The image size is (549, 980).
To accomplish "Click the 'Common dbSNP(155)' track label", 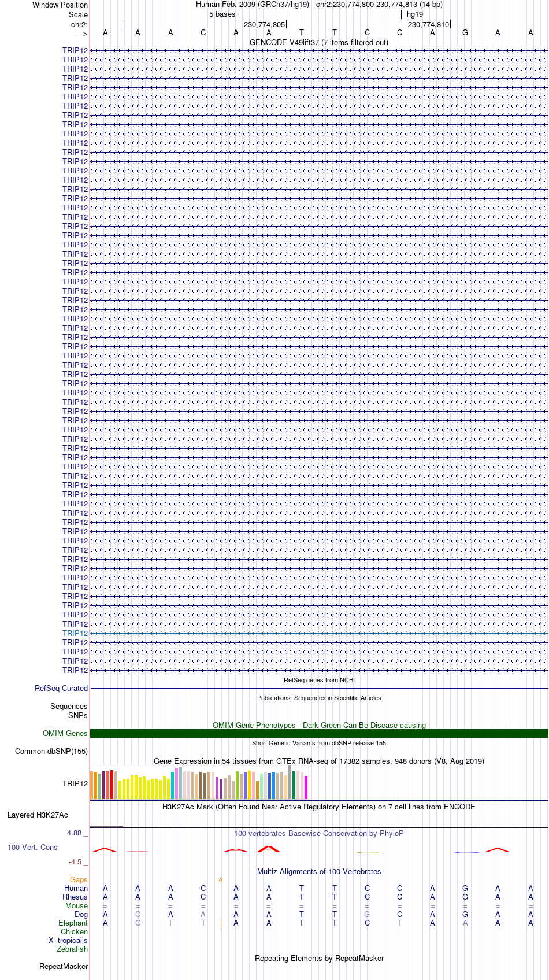I will pyautogui.click(x=51, y=751).
